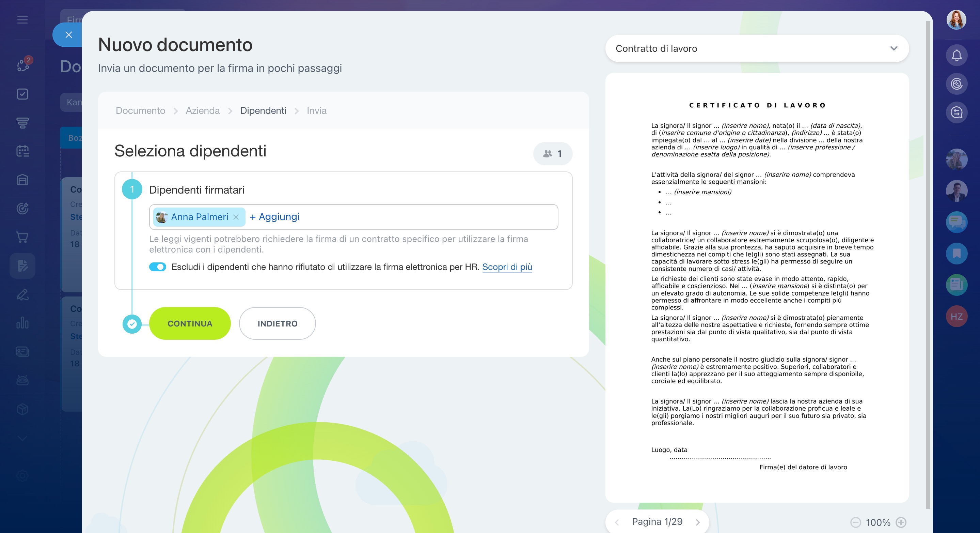Viewport: 980px width, 533px height.
Task: Click the analytics bar chart sidebar icon
Action: (22, 323)
